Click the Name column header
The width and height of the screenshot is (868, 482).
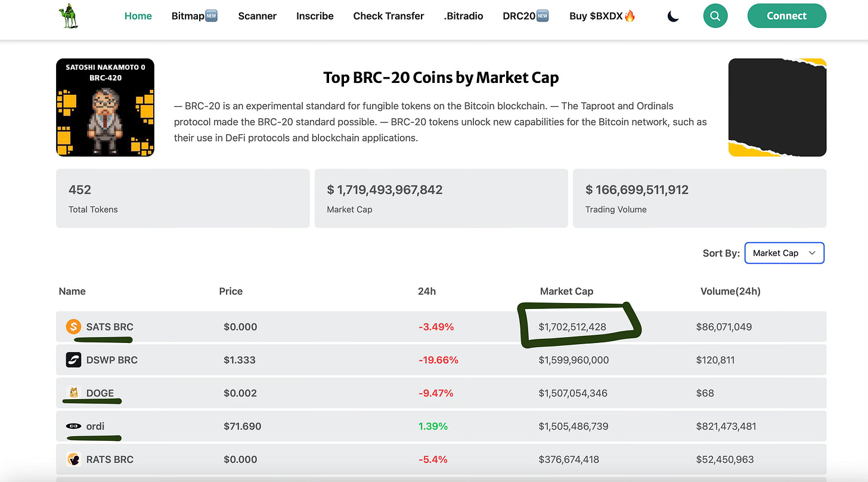coord(72,291)
